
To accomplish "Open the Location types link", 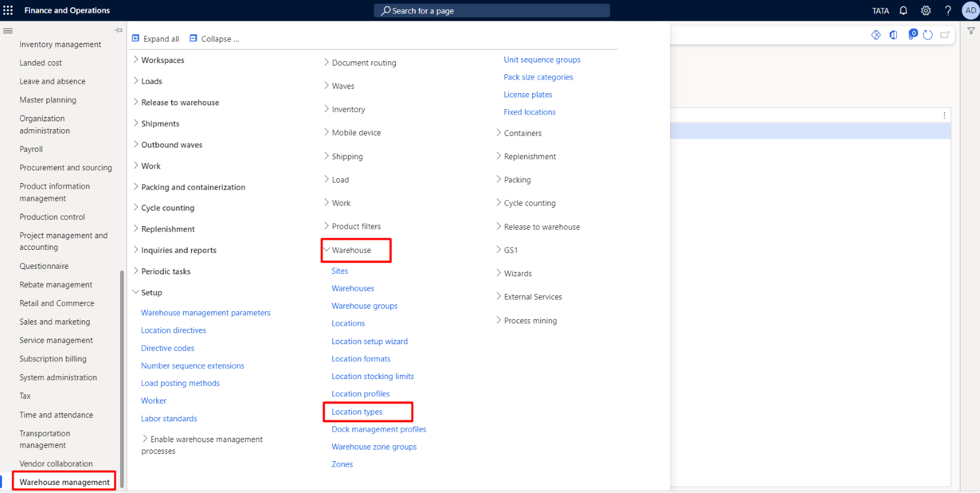I will [357, 412].
